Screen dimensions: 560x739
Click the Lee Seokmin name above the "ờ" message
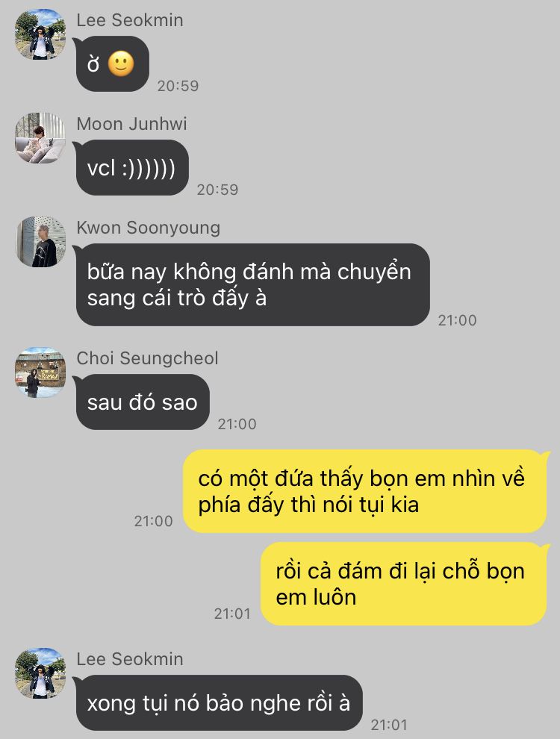click(x=130, y=20)
